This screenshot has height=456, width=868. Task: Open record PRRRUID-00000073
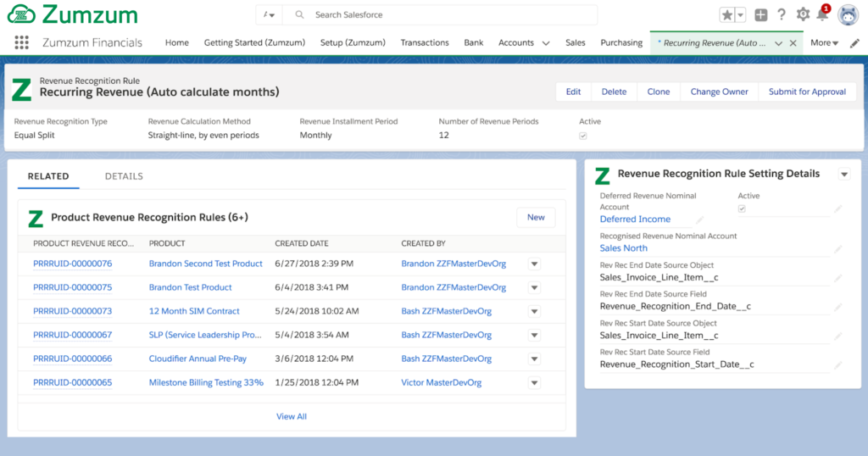point(73,311)
